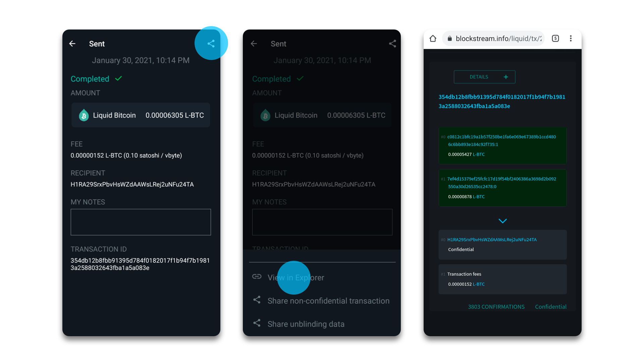The width and height of the screenshot is (644, 362).
Task: Click the transaction ID text in first screen
Action: (140, 264)
